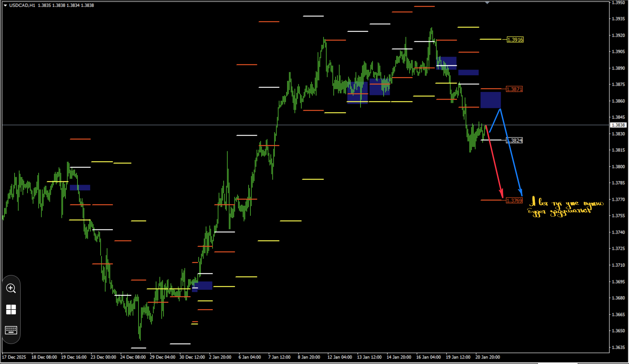Click the 1.3800 price scale value

(618, 166)
